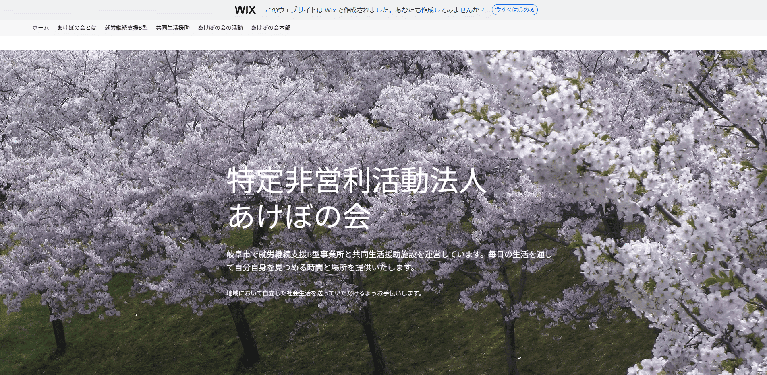
Task: Click the small sentence beginning 地域において自立した
Action: point(325,293)
